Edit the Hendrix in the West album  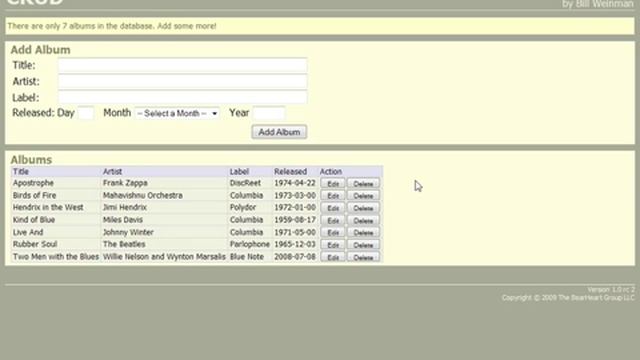tap(333, 208)
